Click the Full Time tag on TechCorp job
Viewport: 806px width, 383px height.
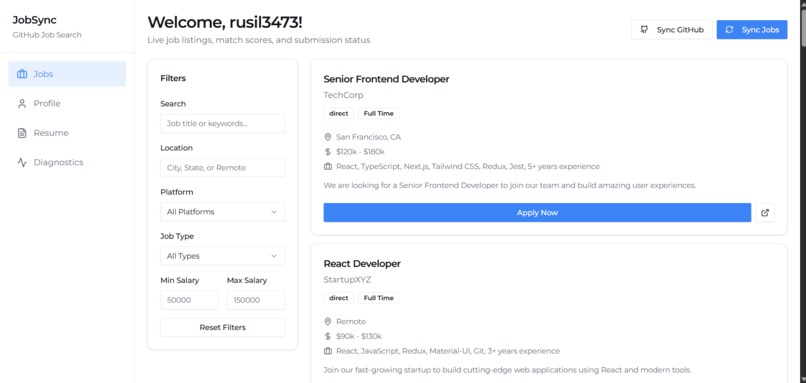coord(379,114)
